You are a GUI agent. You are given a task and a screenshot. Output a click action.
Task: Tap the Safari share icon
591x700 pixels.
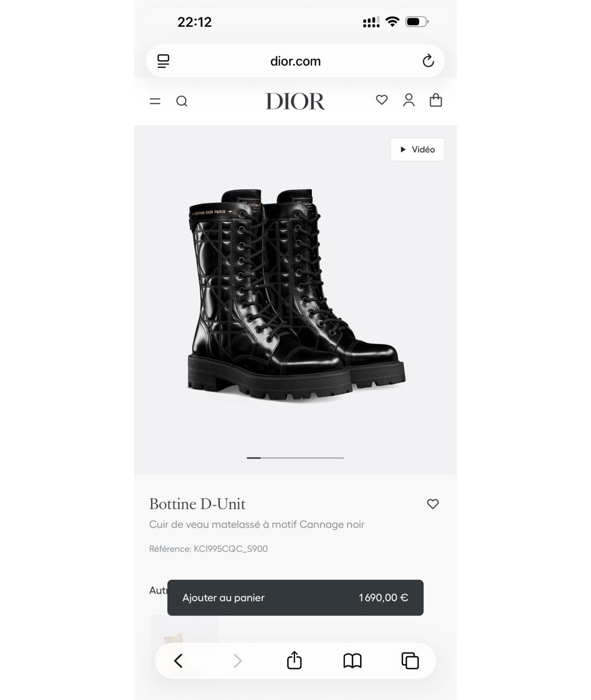coord(294,660)
